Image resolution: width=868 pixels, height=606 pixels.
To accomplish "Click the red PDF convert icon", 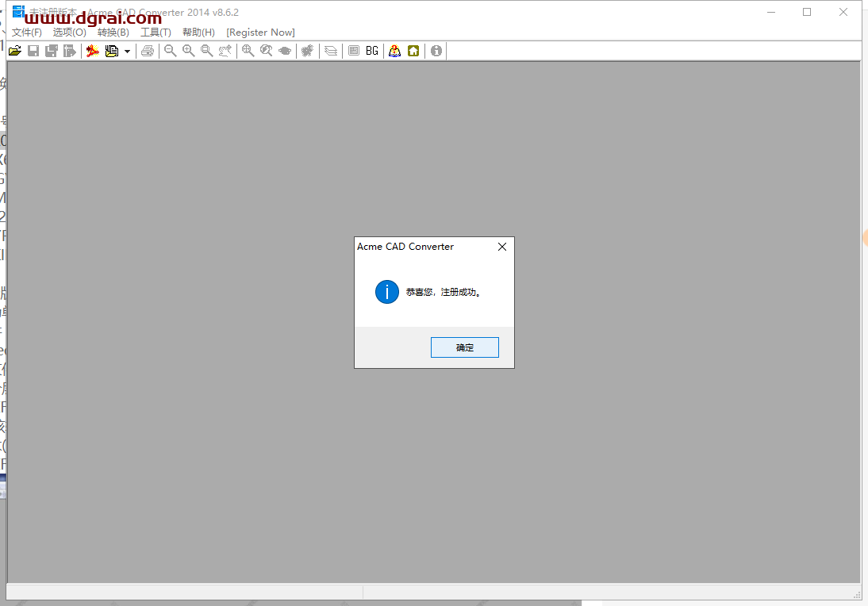I will tap(93, 51).
